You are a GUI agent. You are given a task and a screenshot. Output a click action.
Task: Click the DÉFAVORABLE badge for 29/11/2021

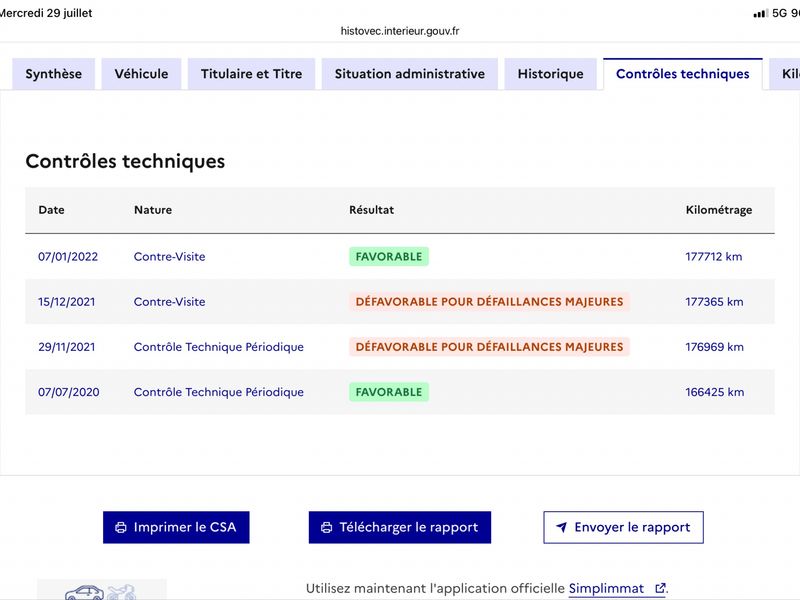(489, 347)
